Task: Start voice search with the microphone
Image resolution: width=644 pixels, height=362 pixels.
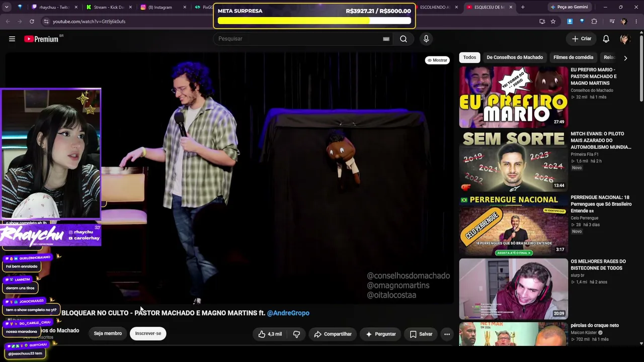Action: [x=426, y=39]
